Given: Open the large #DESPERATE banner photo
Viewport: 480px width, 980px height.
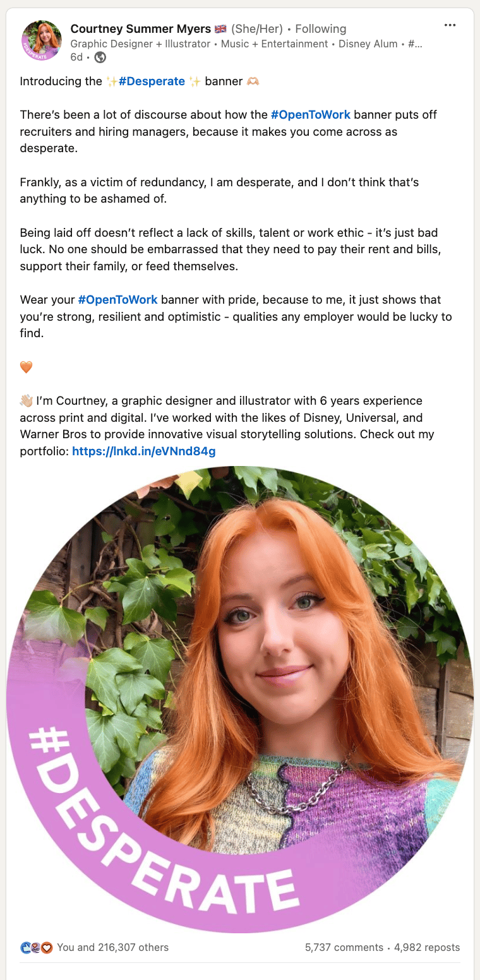Looking at the screenshot, I should [240, 699].
